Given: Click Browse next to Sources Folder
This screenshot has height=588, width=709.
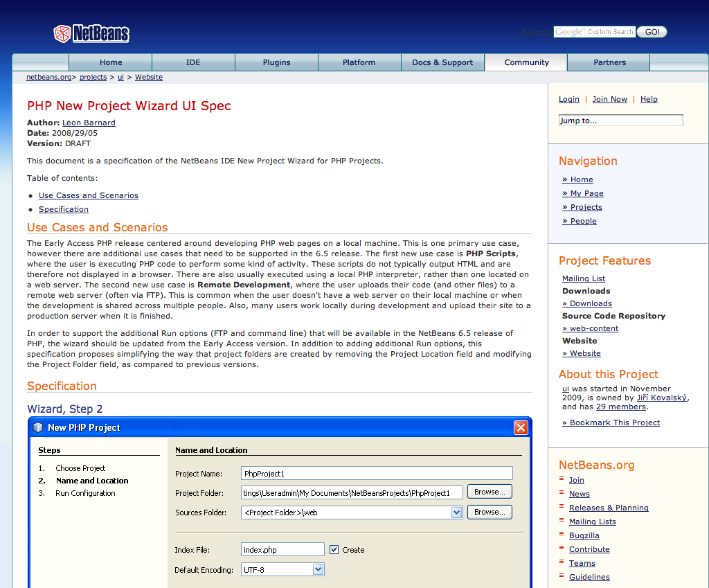Looking at the screenshot, I should click(x=490, y=512).
